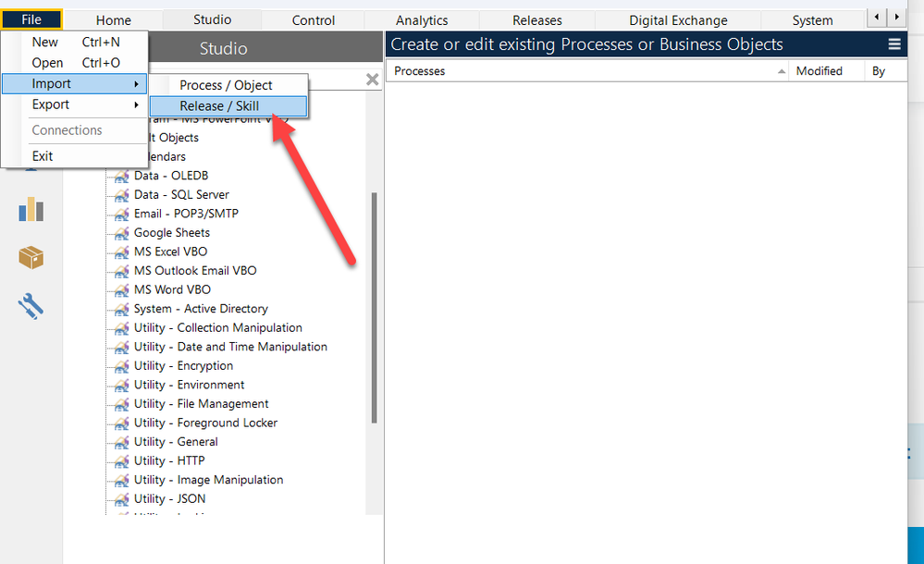
Task: Choose Process / Object from the Import submenu
Action: [x=227, y=85]
